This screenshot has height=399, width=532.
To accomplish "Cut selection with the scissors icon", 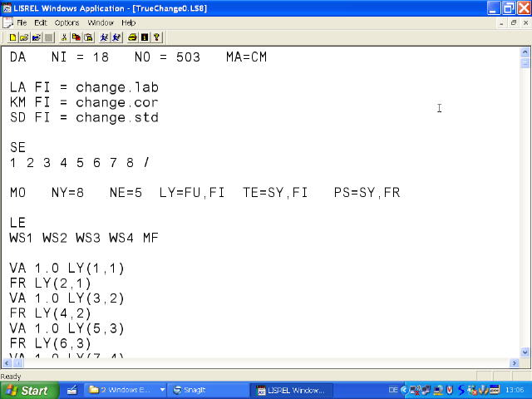I will click(x=64, y=37).
